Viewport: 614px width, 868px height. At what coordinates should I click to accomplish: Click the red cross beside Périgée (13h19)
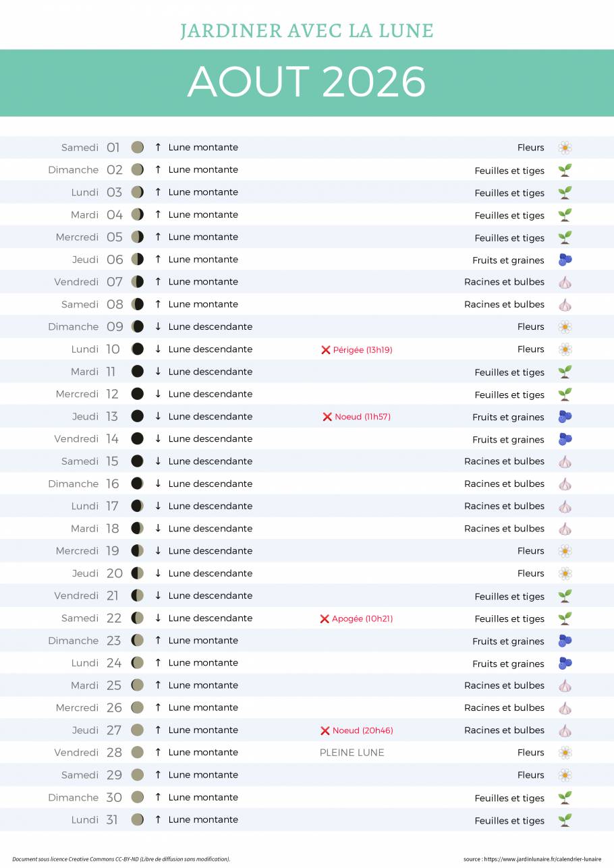click(x=325, y=350)
